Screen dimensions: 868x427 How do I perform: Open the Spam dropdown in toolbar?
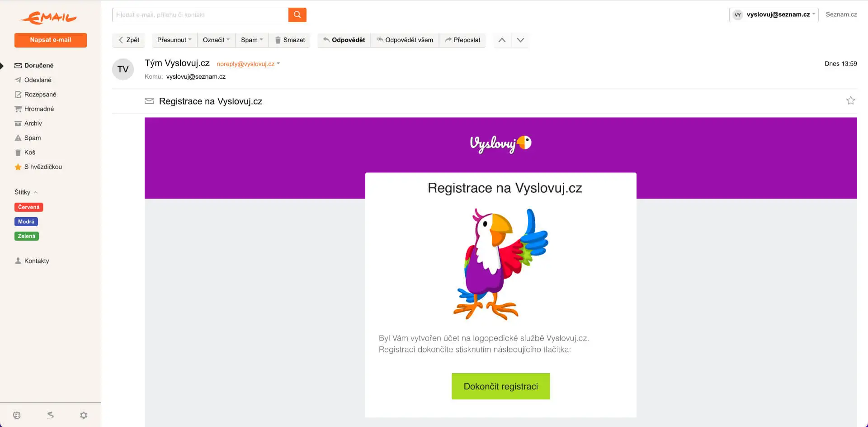(x=252, y=40)
